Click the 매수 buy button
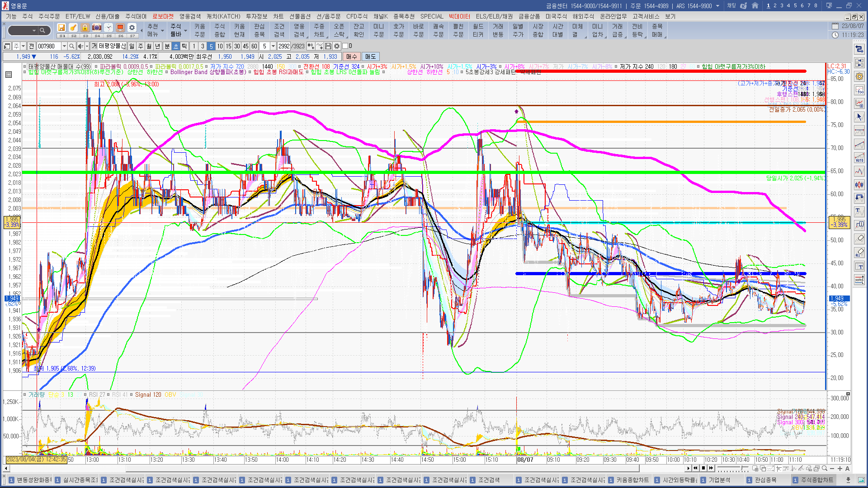Image resolution: width=868 pixels, height=488 pixels. 351,56
